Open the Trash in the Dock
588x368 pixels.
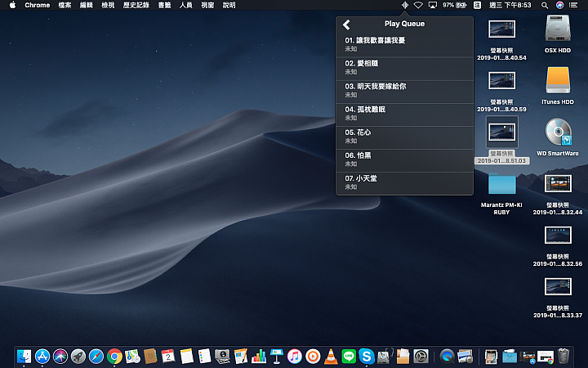(x=563, y=356)
